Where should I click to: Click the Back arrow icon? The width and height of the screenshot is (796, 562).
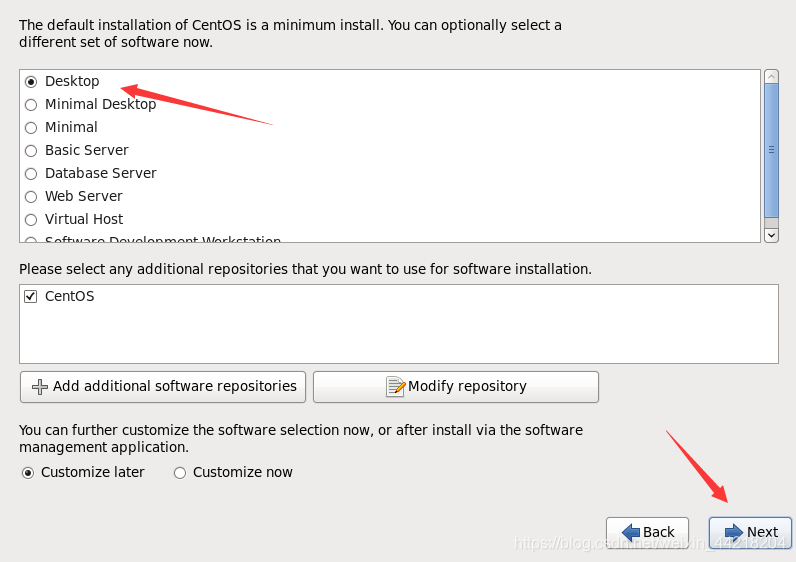(630, 532)
